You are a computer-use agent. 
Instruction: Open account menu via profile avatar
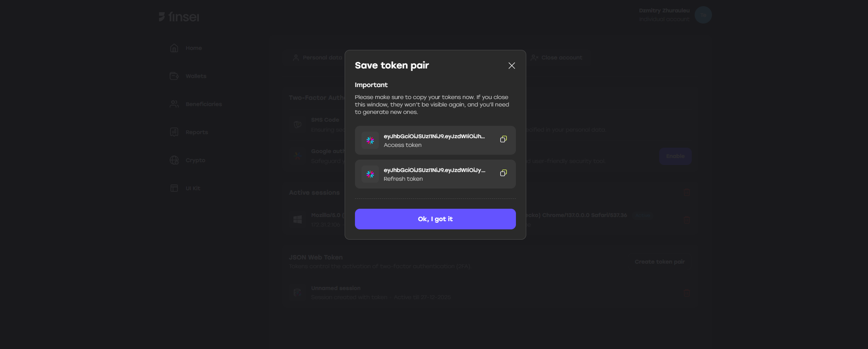pos(702,15)
